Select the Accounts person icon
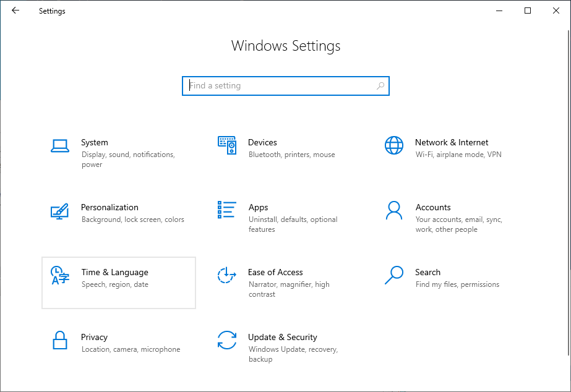 pyautogui.click(x=394, y=210)
